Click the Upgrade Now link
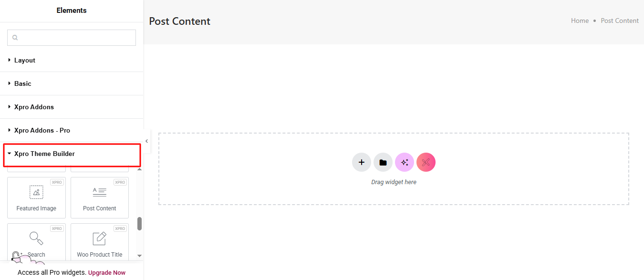Viewport: 644px width, 280px height. 107,273
